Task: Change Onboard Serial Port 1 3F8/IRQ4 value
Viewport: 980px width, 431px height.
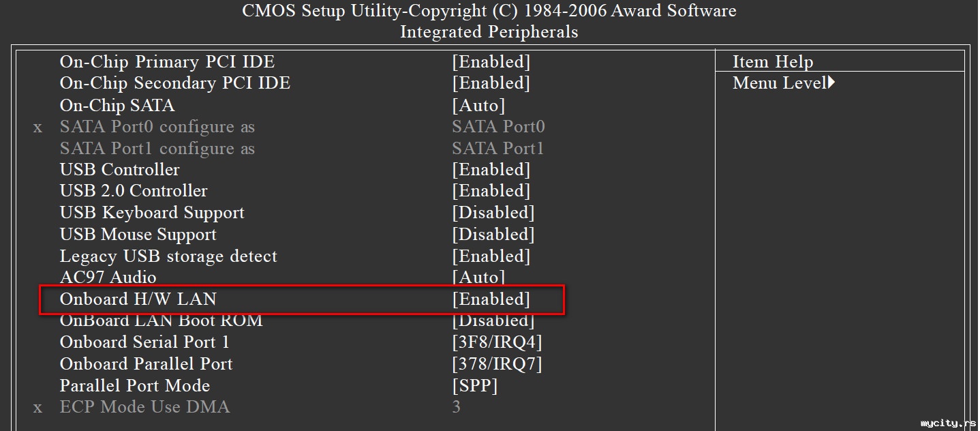Action: (497, 342)
